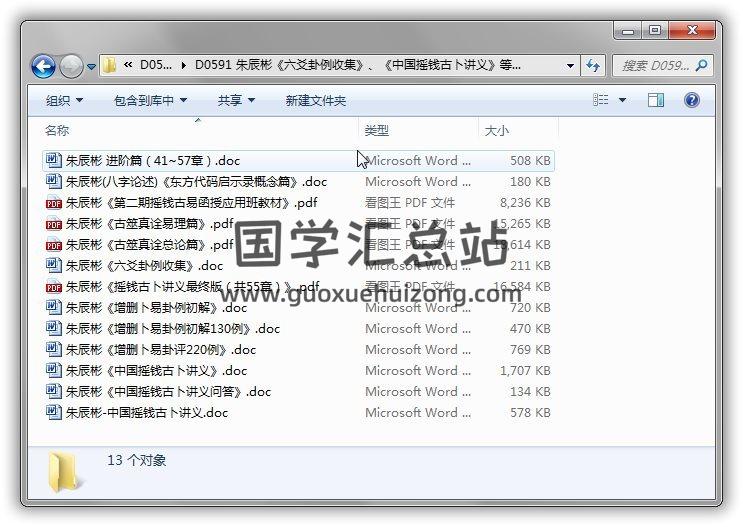Expand the breadcrumb arrow after D05...
This screenshot has height=527, width=743.
click(183, 65)
